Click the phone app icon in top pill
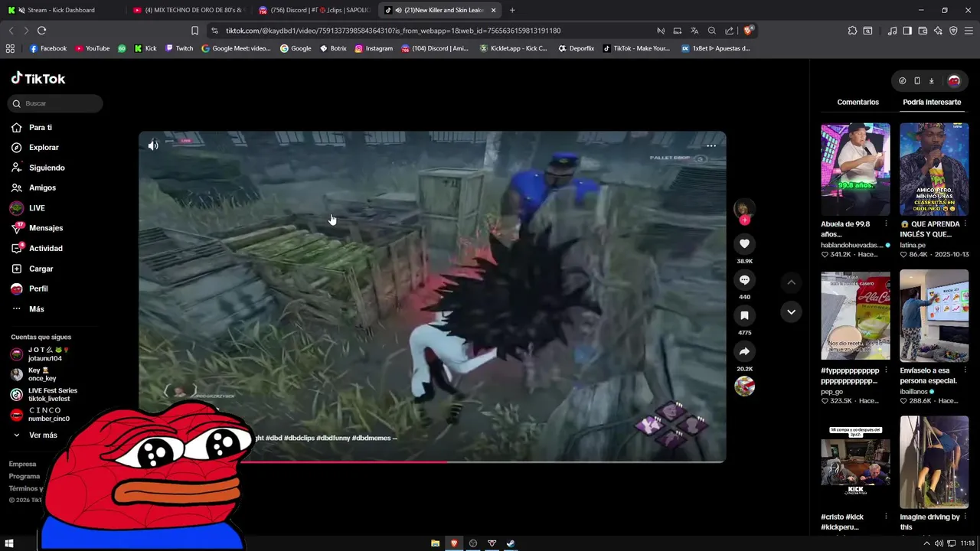The width and height of the screenshot is (980, 551). pyautogui.click(x=916, y=80)
